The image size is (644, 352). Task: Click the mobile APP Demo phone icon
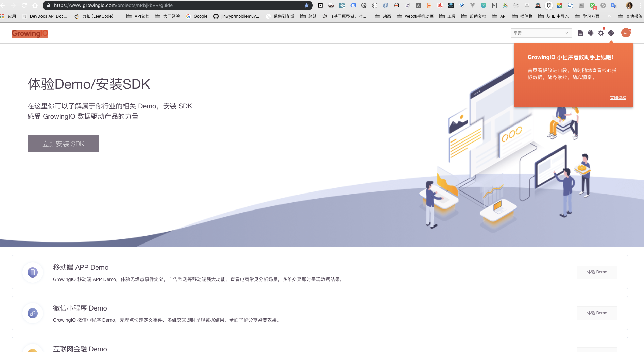33,272
